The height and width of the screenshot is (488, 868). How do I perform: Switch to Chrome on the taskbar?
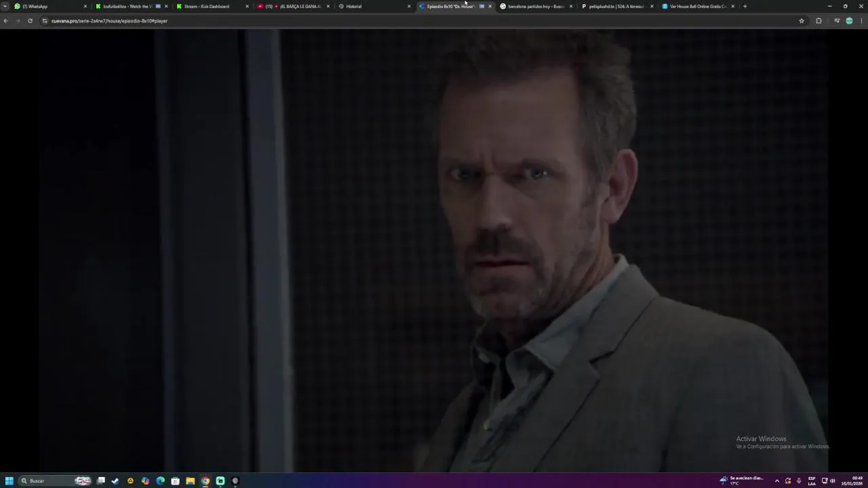(x=205, y=481)
